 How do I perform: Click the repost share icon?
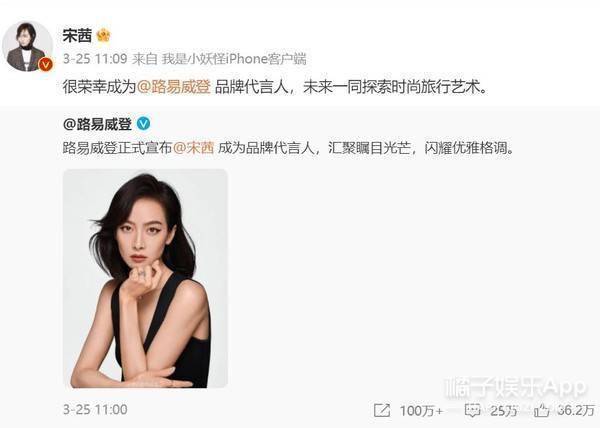(x=382, y=411)
